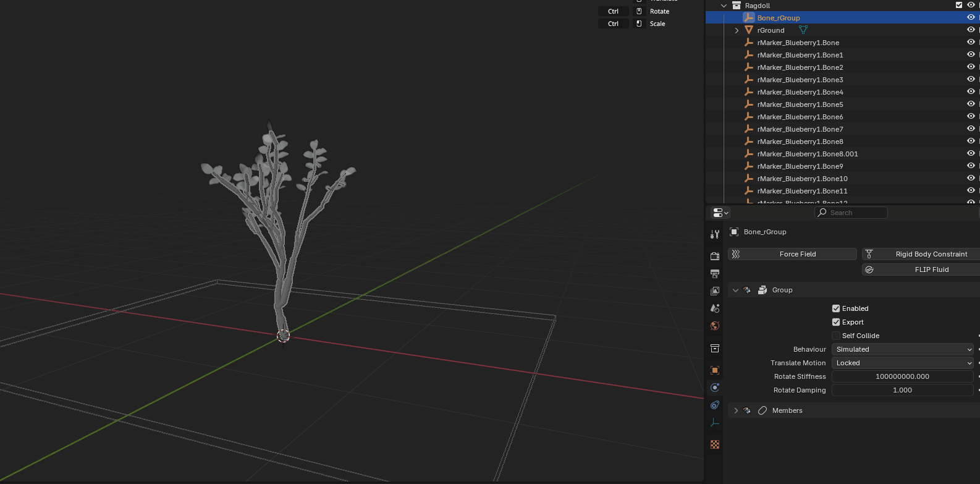This screenshot has height=484, width=980.
Task: Click the Rotate Stiffness value field
Action: click(902, 376)
